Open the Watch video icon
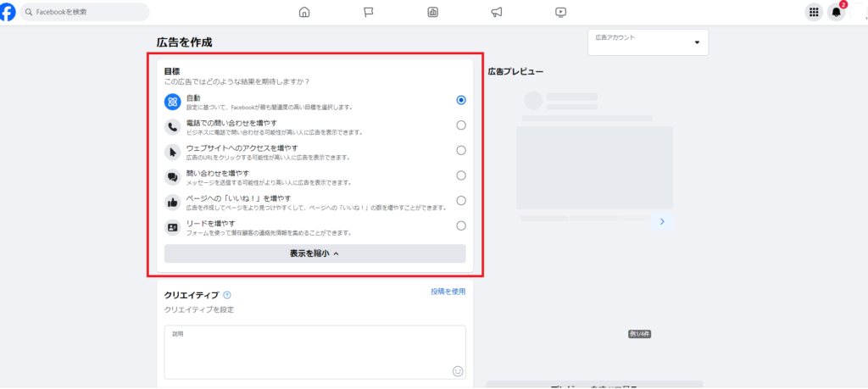Image resolution: width=868 pixels, height=389 pixels. coord(560,12)
